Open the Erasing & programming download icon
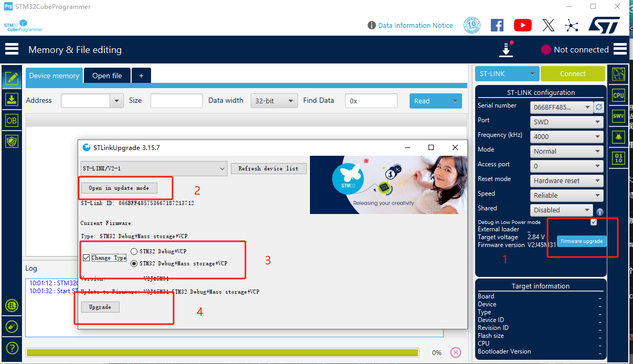 [x=12, y=100]
